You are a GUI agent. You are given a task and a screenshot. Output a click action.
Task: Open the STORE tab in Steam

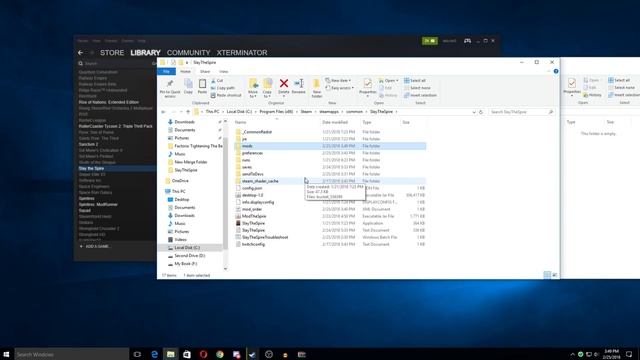tap(112, 53)
